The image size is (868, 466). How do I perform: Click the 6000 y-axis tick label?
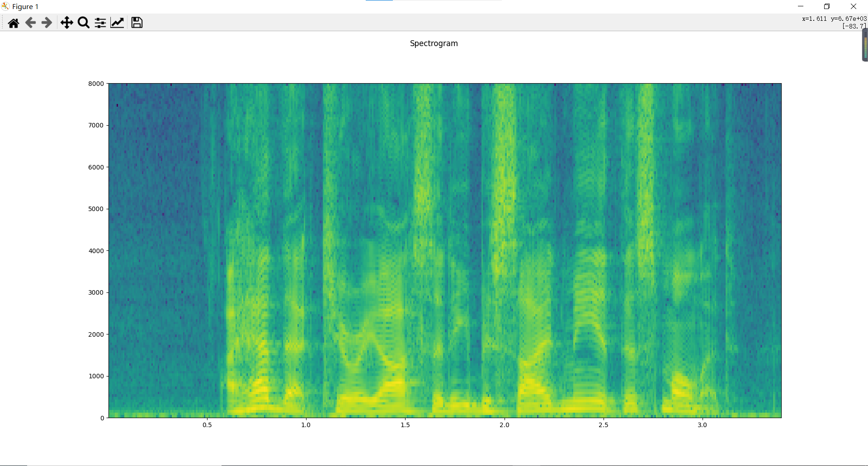pos(96,167)
